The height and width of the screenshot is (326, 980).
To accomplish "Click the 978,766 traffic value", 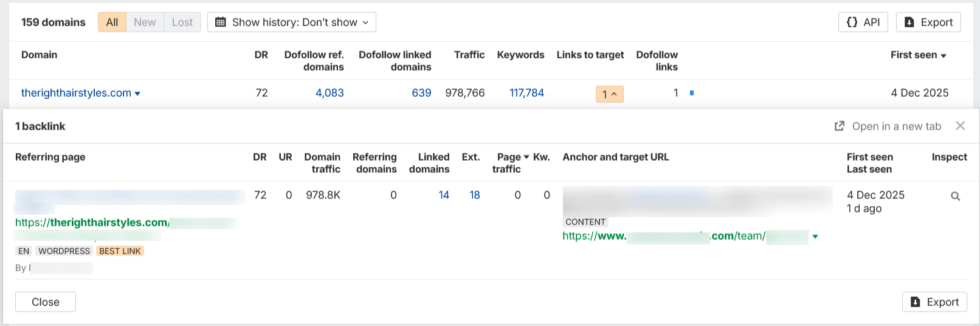I will (465, 93).
